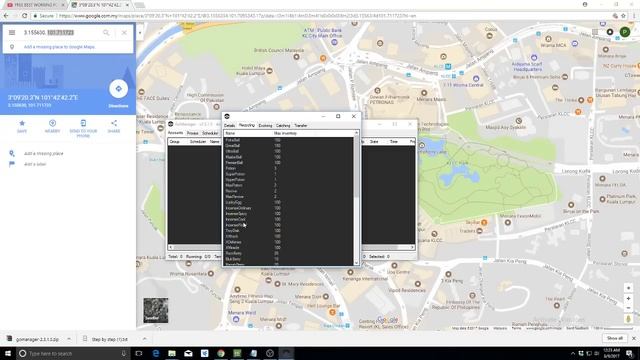Open the Details tab
640x360 pixels.
point(229,126)
